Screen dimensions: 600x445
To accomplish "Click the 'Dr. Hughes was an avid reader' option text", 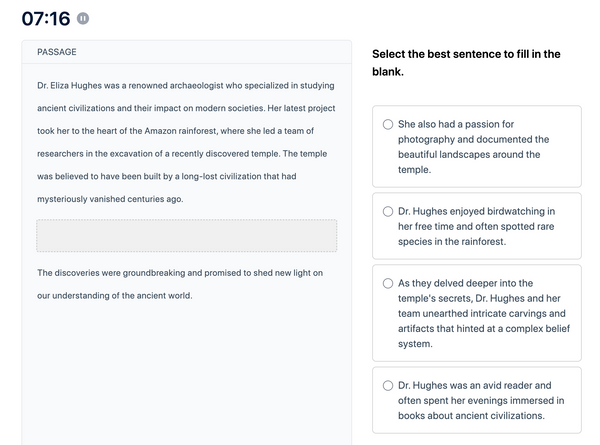I will (481, 400).
